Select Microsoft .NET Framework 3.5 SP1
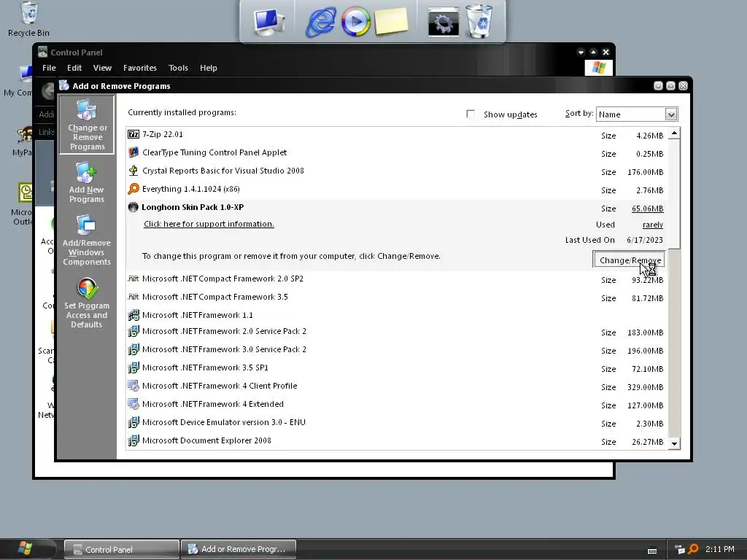 396,368
